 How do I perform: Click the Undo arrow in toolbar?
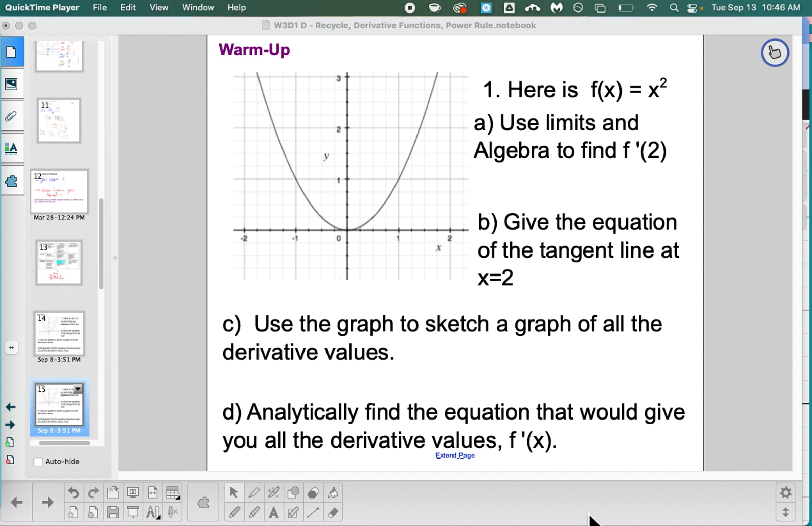[x=73, y=493]
